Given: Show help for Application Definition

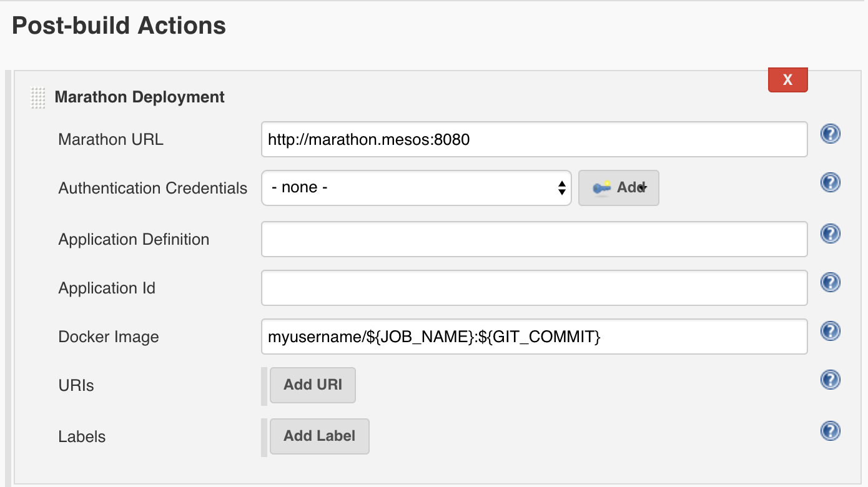Looking at the screenshot, I should pos(830,234).
